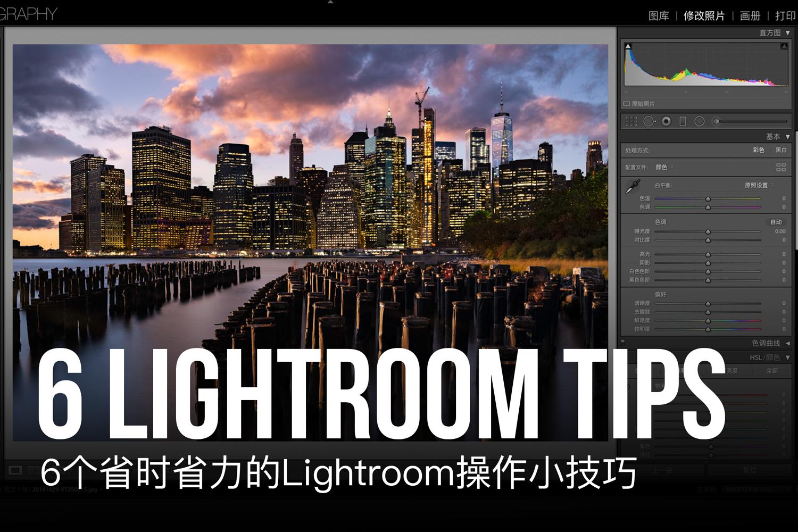798x532 pixels.
Task: Select the 全部 tab in HSL panel
Action: (772, 371)
